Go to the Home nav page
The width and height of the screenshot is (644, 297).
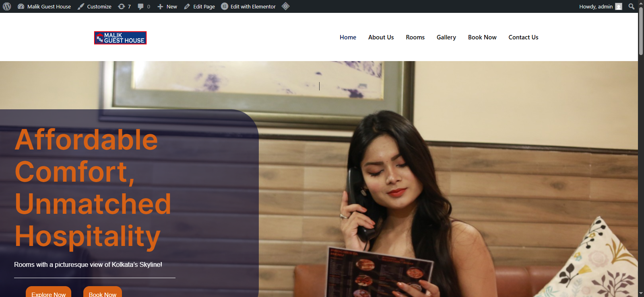(348, 37)
